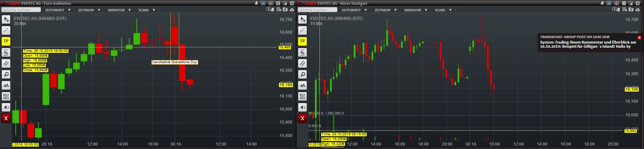Select the pointer tool in Stuttgart chart

pos(302,19)
